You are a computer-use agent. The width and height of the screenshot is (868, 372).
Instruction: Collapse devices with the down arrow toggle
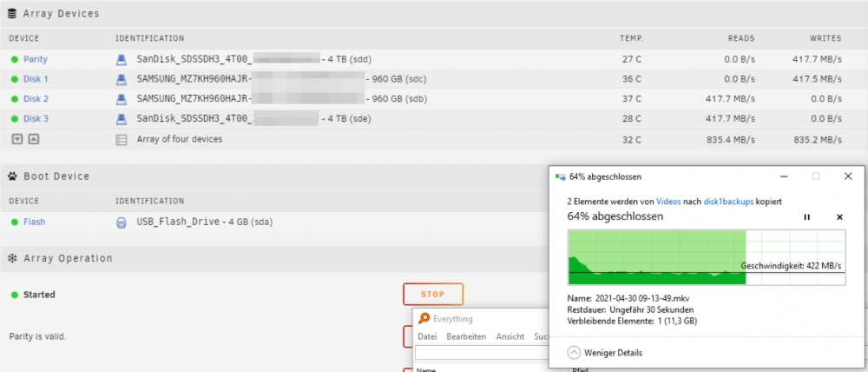point(17,140)
